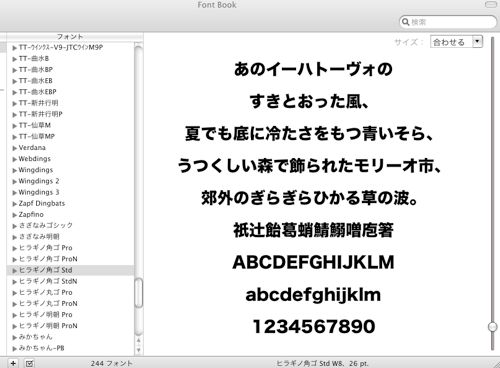
Task: Expand the Verdana disclosure triangle
Action: (x=14, y=148)
